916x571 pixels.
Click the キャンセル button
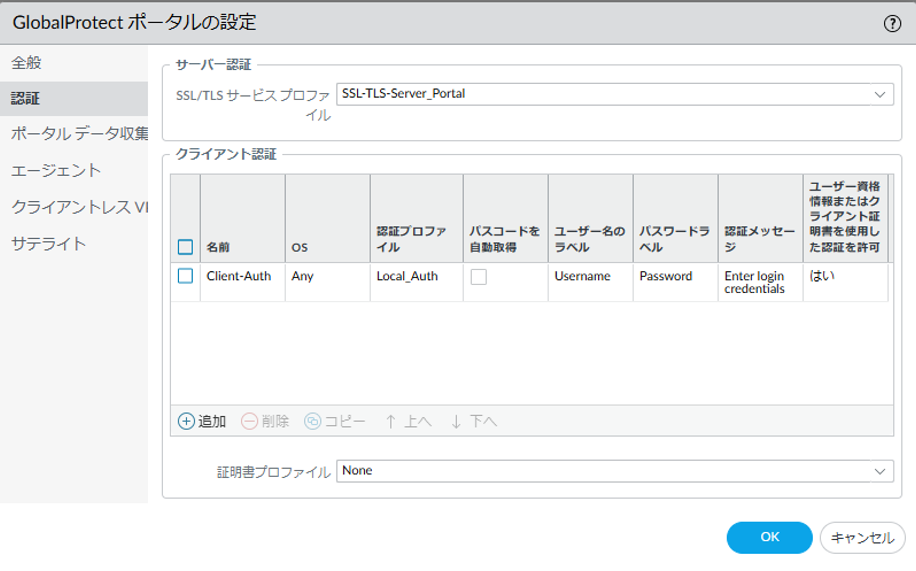tap(862, 537)
